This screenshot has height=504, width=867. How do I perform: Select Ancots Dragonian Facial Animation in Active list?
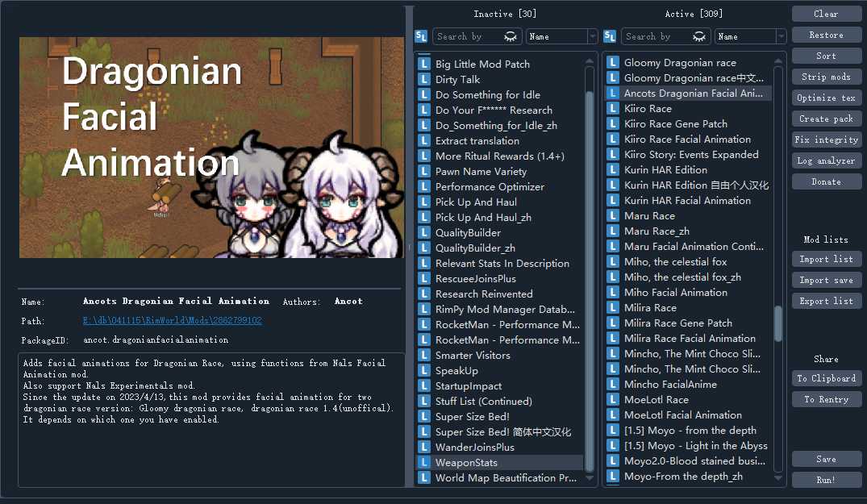[x=687, y=94]
